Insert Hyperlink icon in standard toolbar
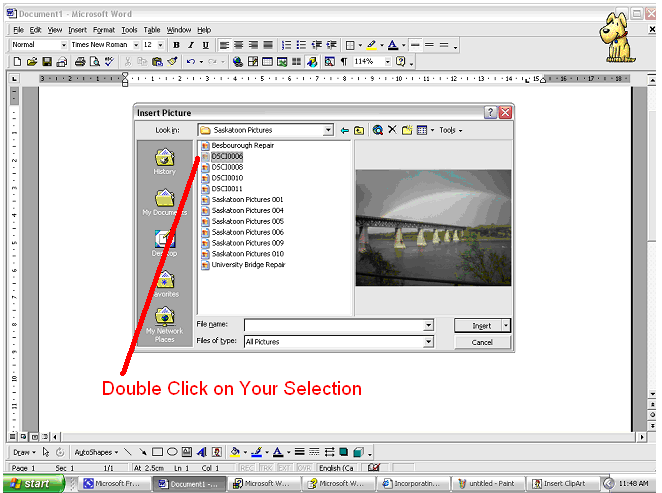662x493 pixels. tap(238, 62)
